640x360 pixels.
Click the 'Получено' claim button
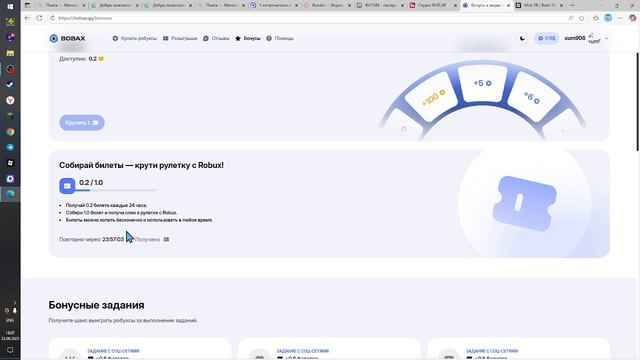coord(152,240)
